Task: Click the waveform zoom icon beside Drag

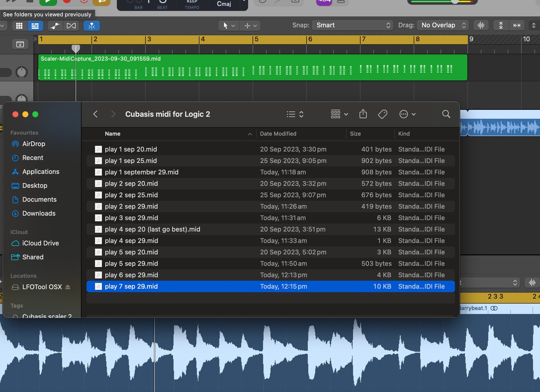Action: coord(481,25)
